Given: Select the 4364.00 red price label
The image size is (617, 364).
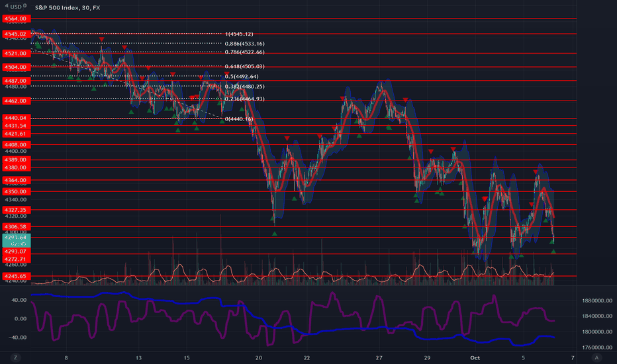Looking at the screenshot, I should coord(16,180).
